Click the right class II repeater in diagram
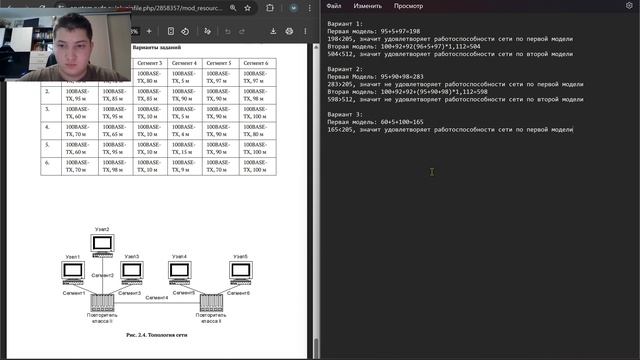Image resolution: width=640 pixels, height=360 pixels. pyautogui.click(x=211, y=303)
